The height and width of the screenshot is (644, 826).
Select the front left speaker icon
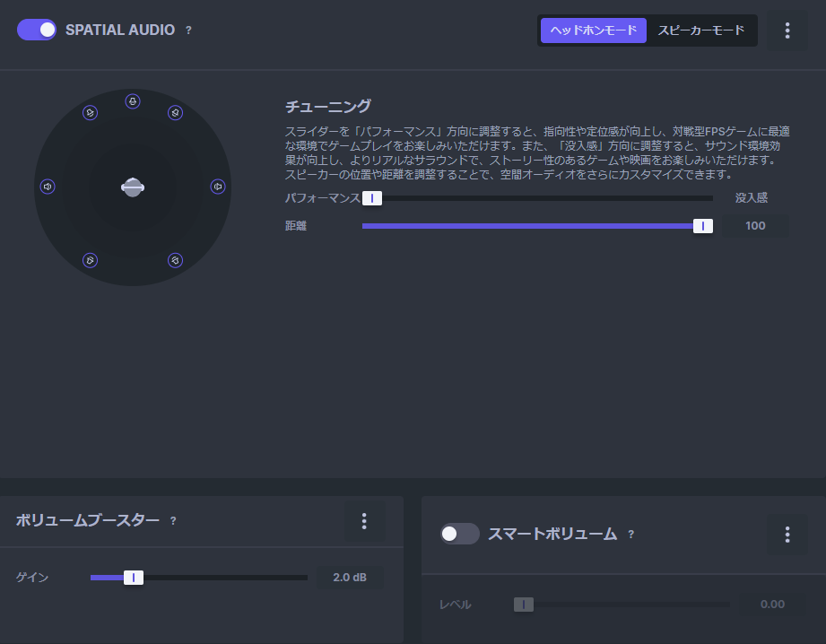(x=90, y=113)
